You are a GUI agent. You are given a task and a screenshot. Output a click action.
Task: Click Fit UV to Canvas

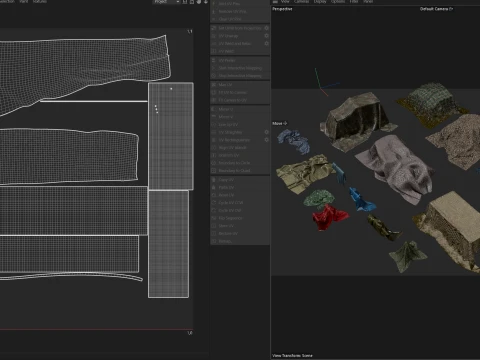(x=233, y=92)
